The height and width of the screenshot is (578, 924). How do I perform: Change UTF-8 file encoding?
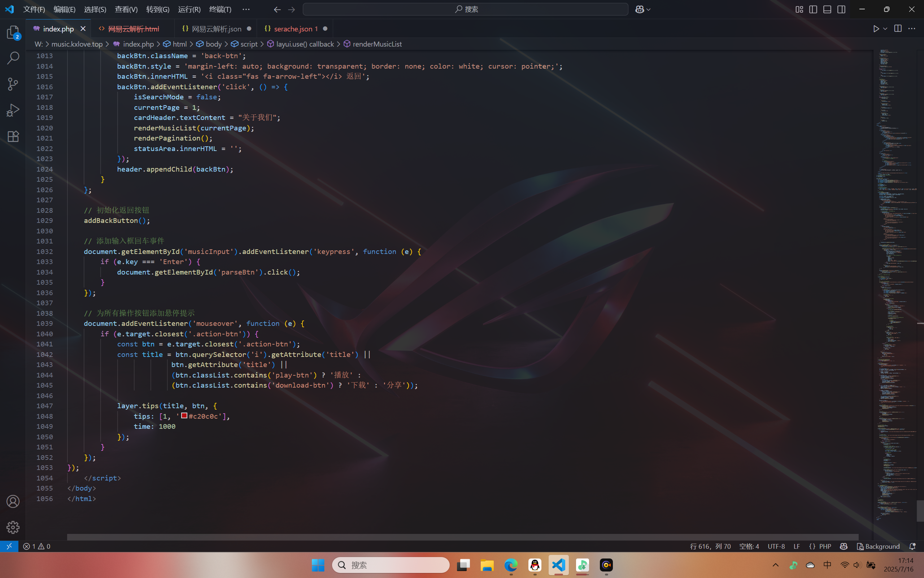(x=776, y=546)
